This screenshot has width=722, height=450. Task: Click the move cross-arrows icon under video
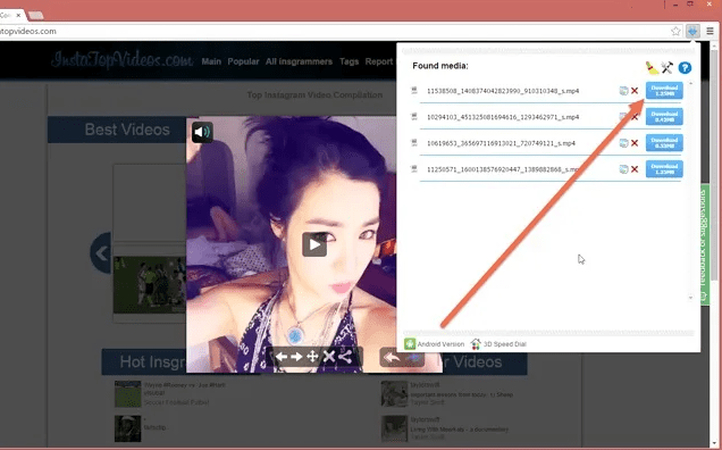point(313,357)
